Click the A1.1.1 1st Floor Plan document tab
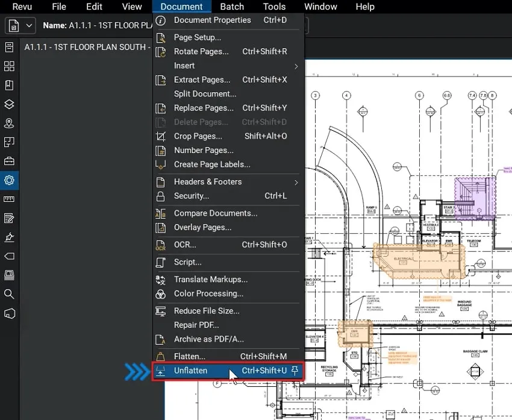This screenshot has width=512, height=420. (x=84, y=47)
